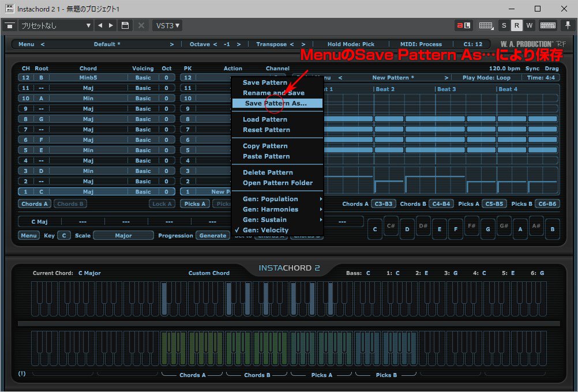The image size is (578, 392).
Task: Open the Key C selector
Action: 64,235
